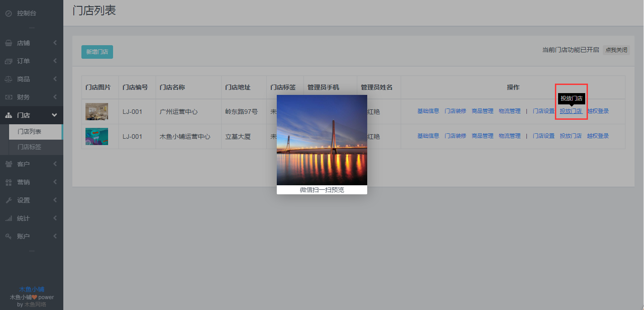Click the 统计 sidebar menu

pyautogui.click(x=32, y=218)
